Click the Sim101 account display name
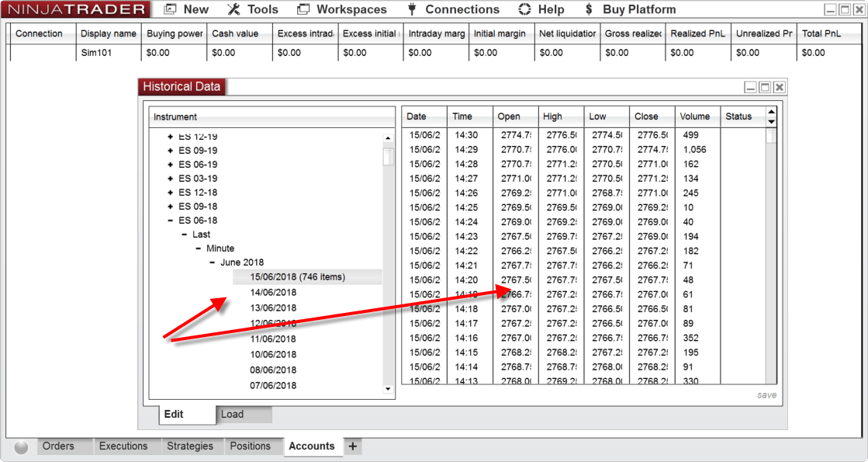Viewport: 868px width, 462px height. (96, 53)
